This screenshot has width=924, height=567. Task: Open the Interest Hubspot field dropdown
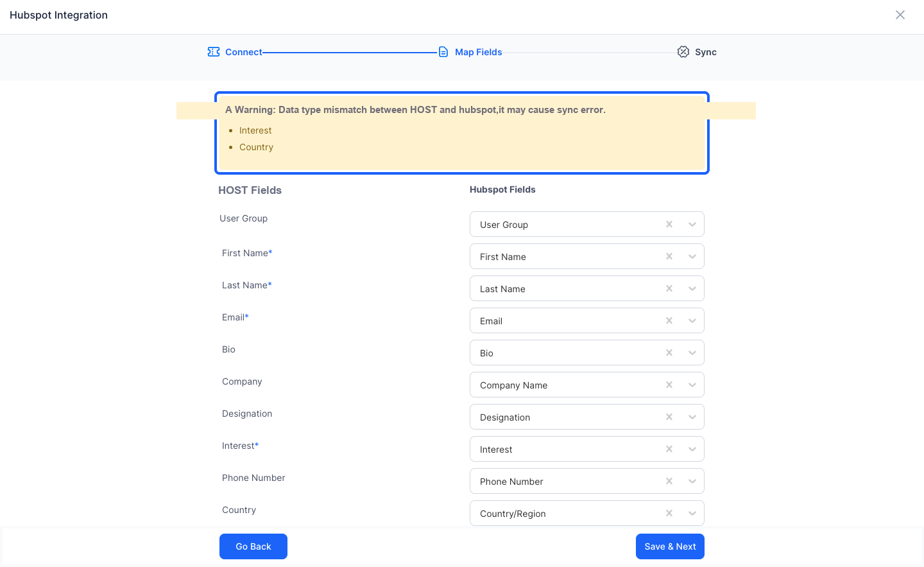692,449
